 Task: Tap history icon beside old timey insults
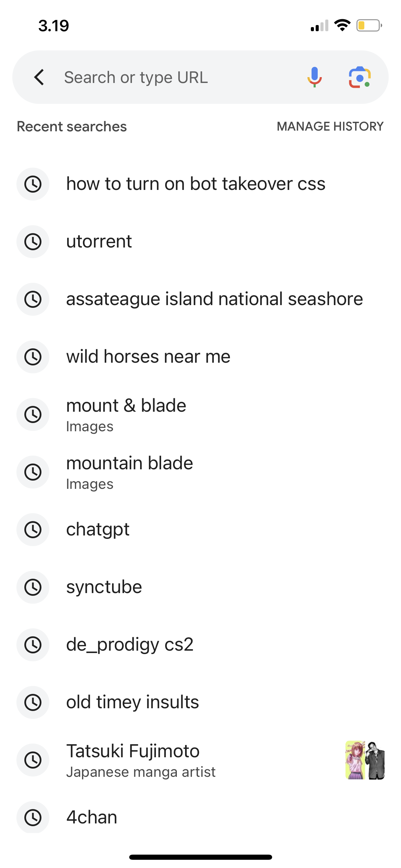point(33,702)
